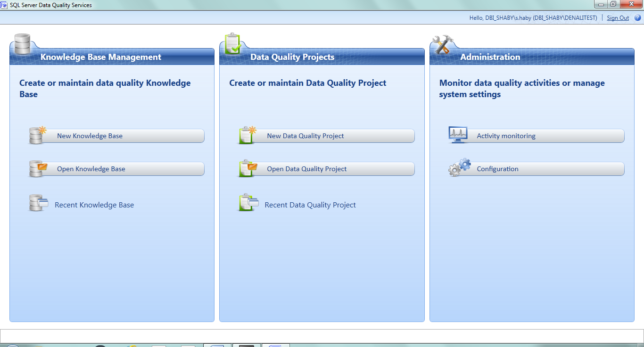Image resolution: width=644 pixels, height=347 pixels.
Task: Click the blue Help question mark icon
Action: [x=637, y=18]
